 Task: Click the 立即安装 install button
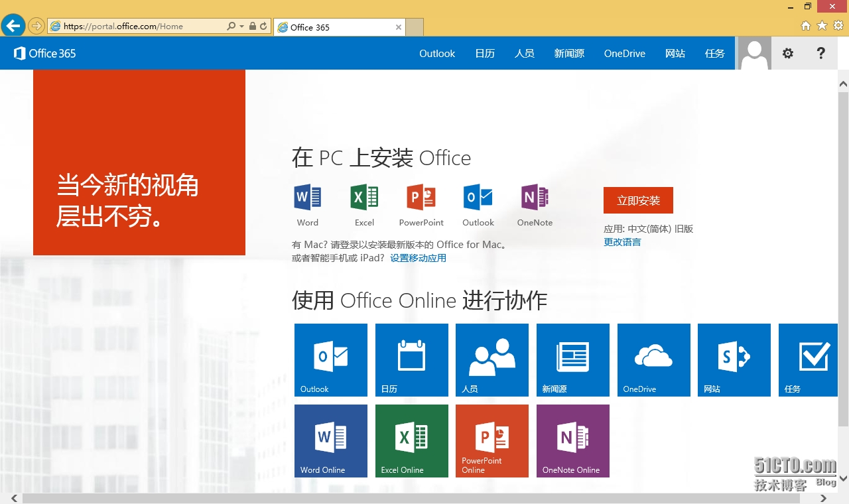click(x=638, y=200)
